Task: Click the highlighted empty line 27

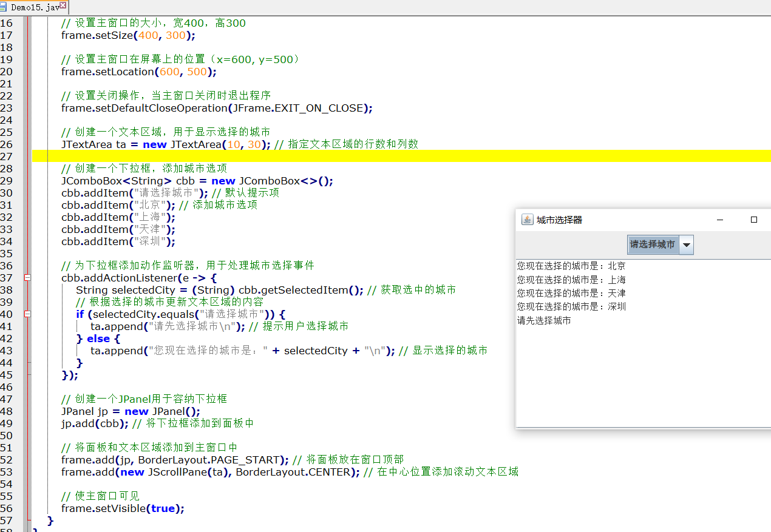Action: 364,157
